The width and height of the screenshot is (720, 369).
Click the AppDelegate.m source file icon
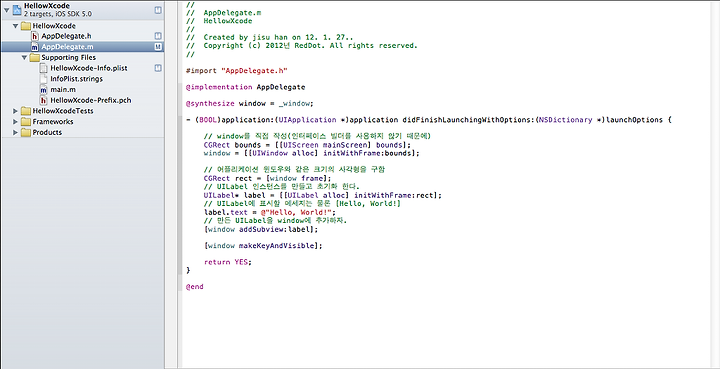tap(34, 47)
